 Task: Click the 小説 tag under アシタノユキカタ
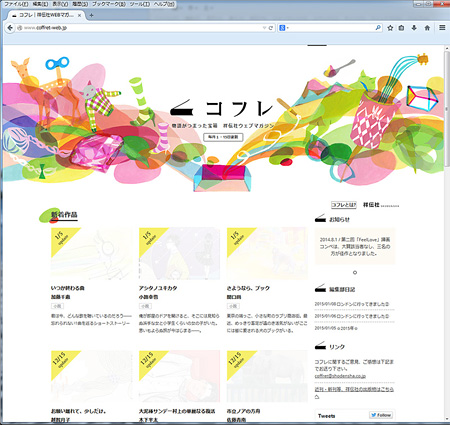(145, 306)
